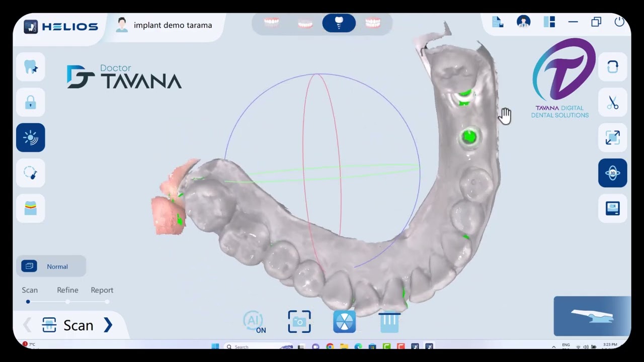Open File Explorer from the taskbar
Screen dimensions: 644x362
click(x=344, y=346)
